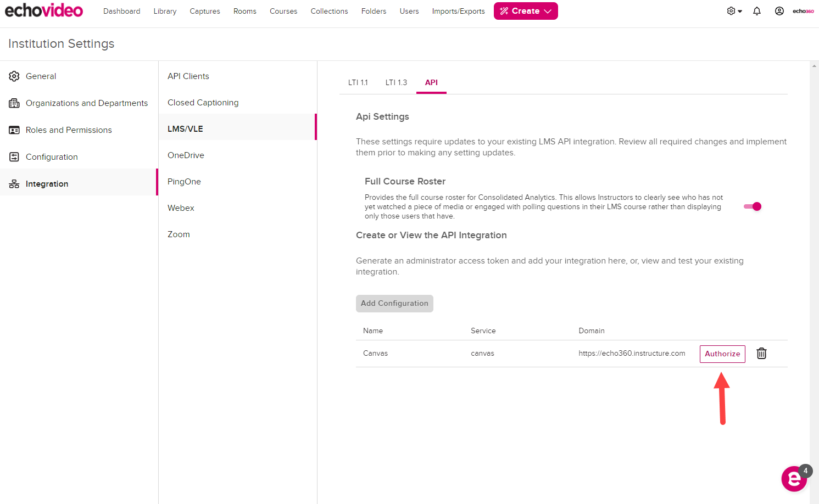
Task: Go to Dashboard in the top navigation
Action: point(122,11)
